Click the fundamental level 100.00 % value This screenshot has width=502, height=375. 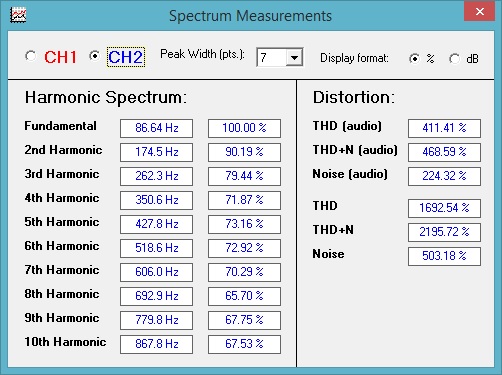(x=244, y=128)
